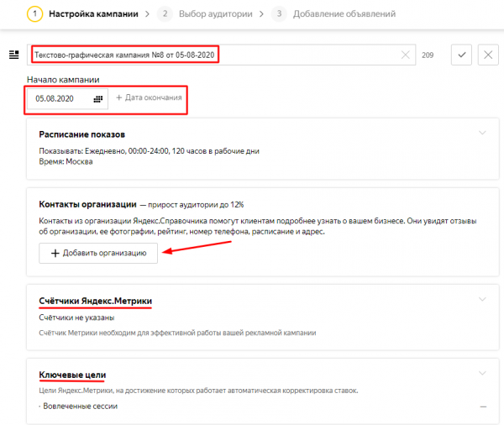Screen dimensions: 504x425
Task: Clear the campaign name with the X icon
Action: [406, 55]
